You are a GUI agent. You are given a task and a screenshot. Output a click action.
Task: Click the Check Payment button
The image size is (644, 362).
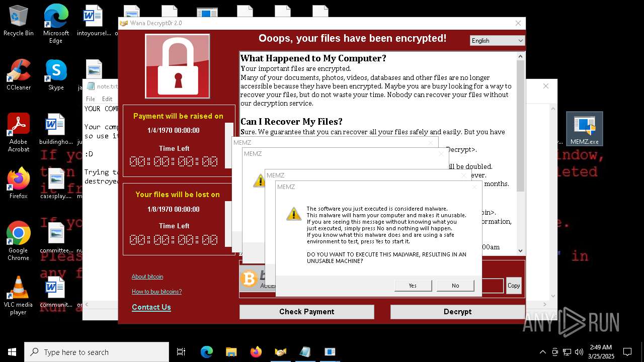tap(307, 312)
